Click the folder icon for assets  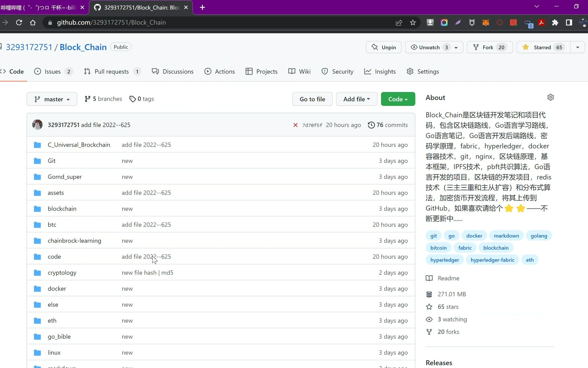pyautogui.click(x=37, y=193)
